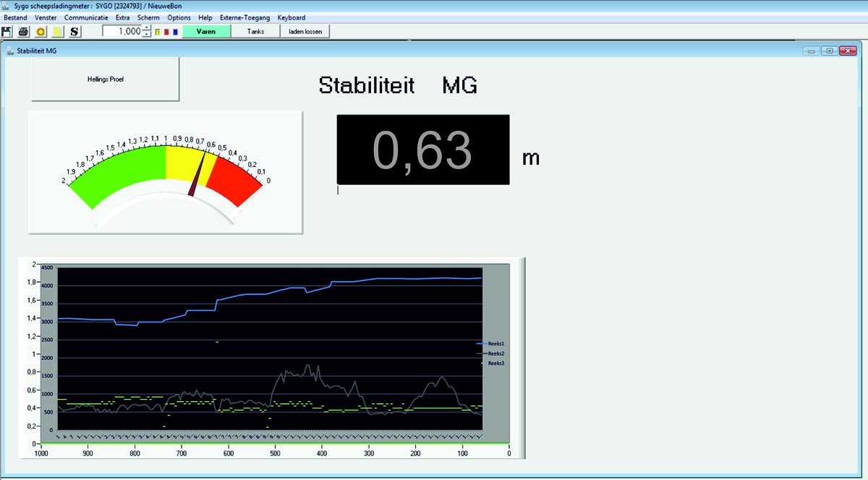
Task: Click the bold S toolbar icon
Action: tap(75, 32)
